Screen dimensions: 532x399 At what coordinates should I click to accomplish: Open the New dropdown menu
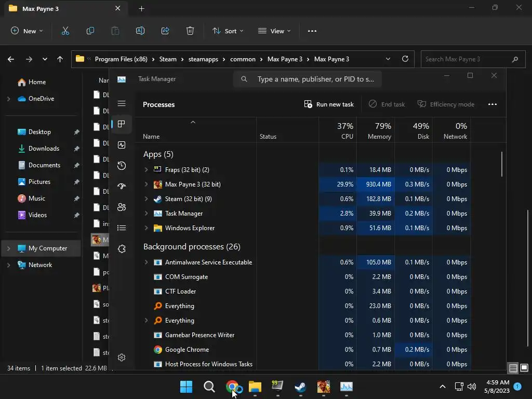pyautogui.click(x=27, y=31)
